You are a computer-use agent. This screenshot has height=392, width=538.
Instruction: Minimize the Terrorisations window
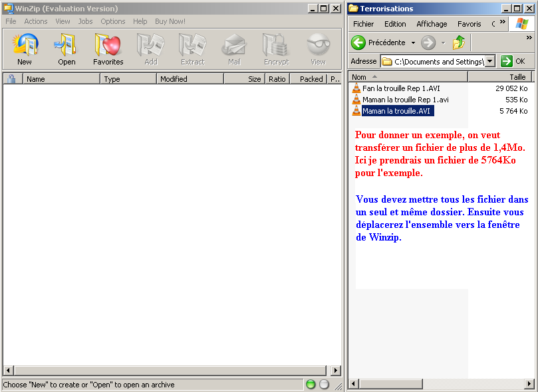point(506,9)
